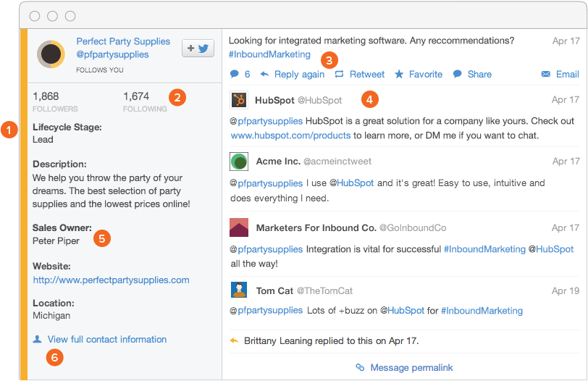Click the Email link text

click(568, 75)
